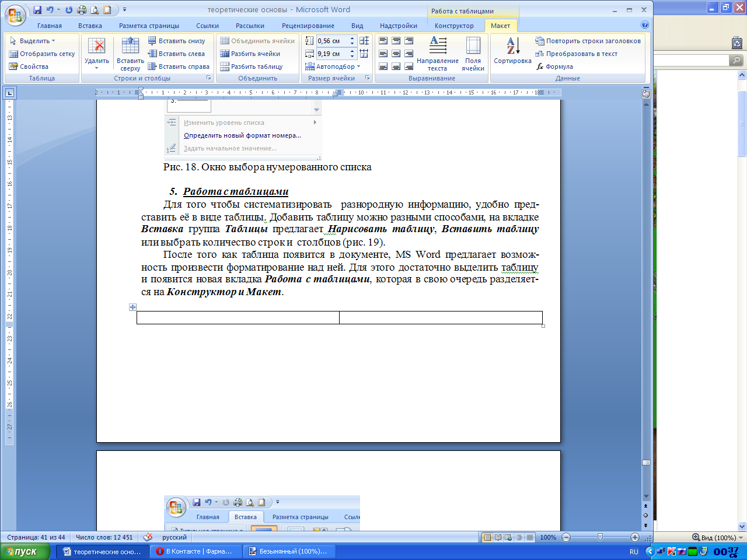
Task: Click the Sort (Сортировка) icon
Action: click(512, 47)
